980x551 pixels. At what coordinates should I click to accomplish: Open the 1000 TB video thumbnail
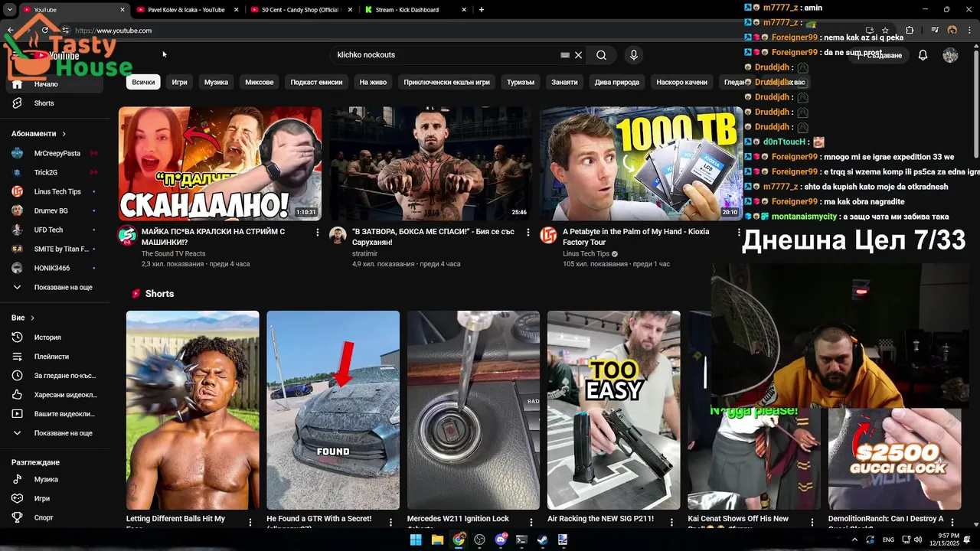642,164
